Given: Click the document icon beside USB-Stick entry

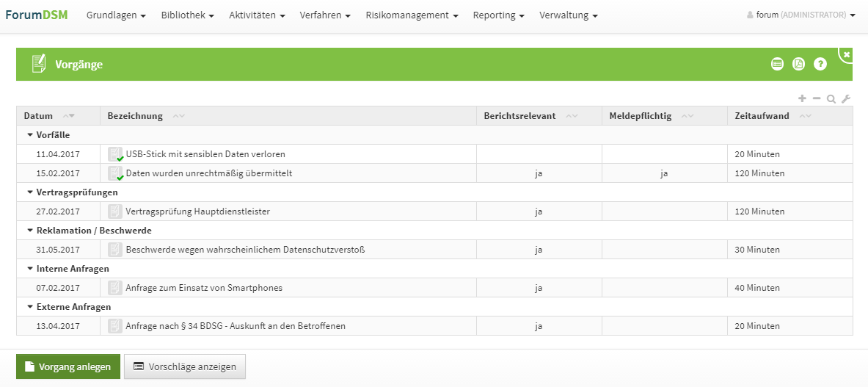Looking at the screenshot, I should pos(115,154).
